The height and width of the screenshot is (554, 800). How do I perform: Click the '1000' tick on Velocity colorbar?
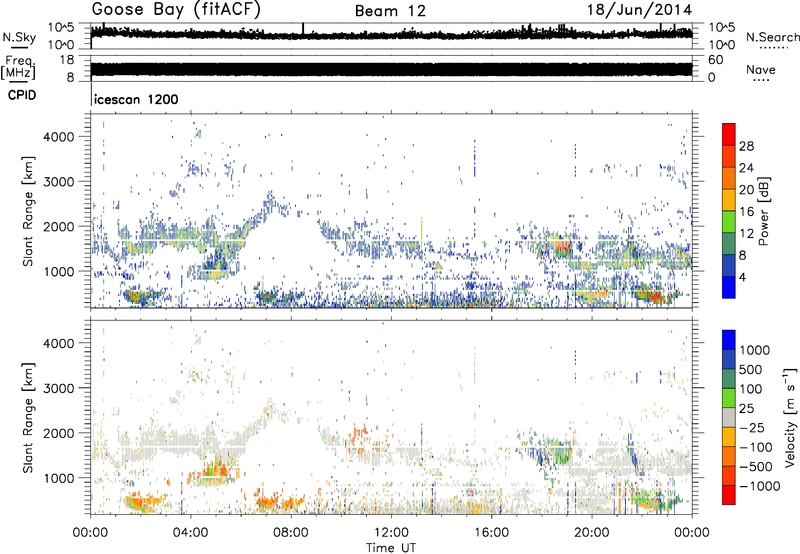755,350
